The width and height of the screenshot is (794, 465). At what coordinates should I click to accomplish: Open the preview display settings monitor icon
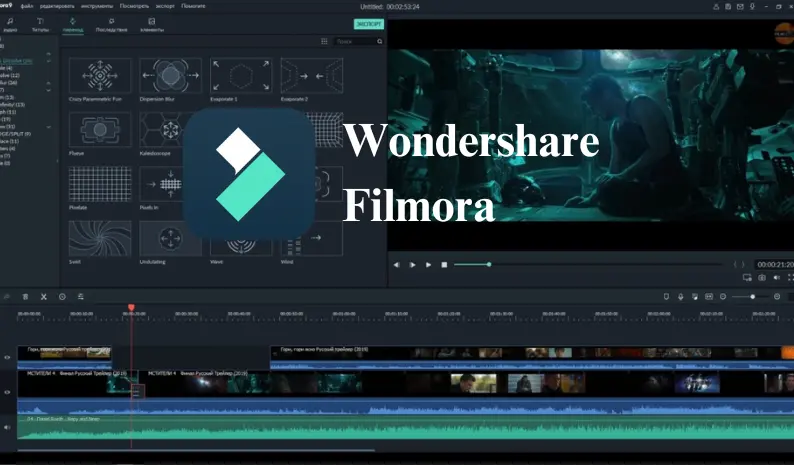pos(747,278)
